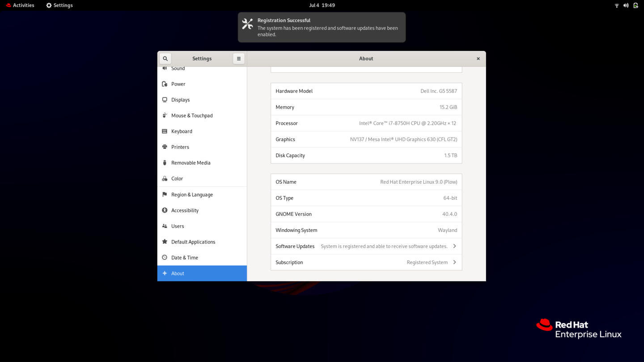The image size is (644, 362).
Task: Click the Disk Capacity label
Action: click(290, 156)
